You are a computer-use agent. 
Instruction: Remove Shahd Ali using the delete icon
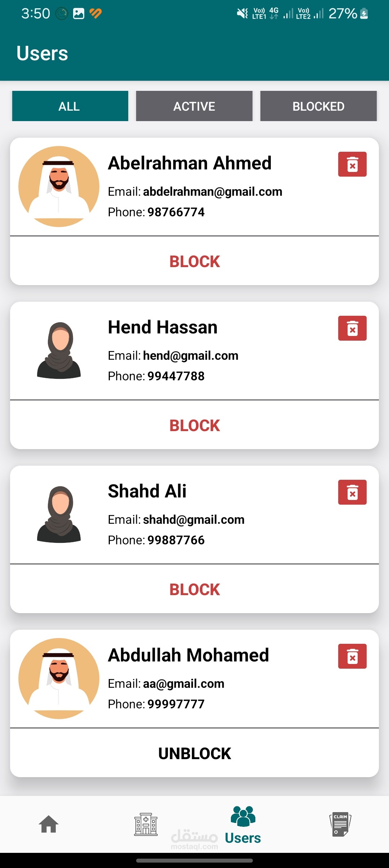pyautogui.click(x=352, y=492)
